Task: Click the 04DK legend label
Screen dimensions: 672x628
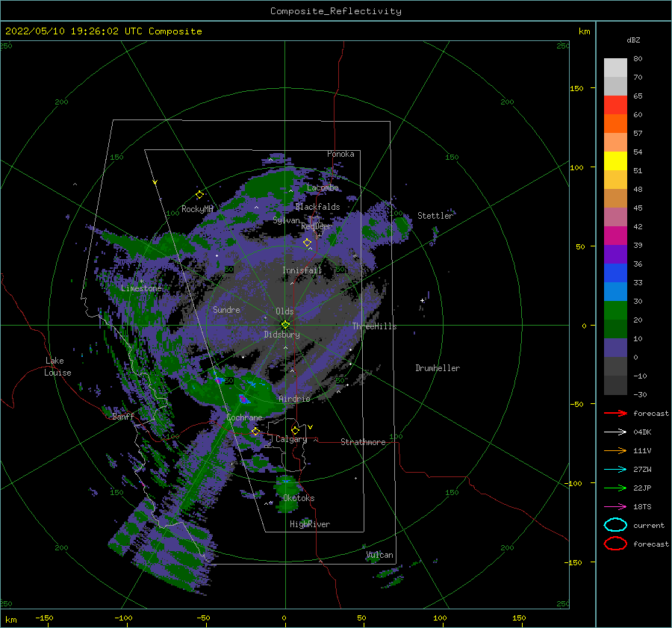Action: click(x=642, y=432)
